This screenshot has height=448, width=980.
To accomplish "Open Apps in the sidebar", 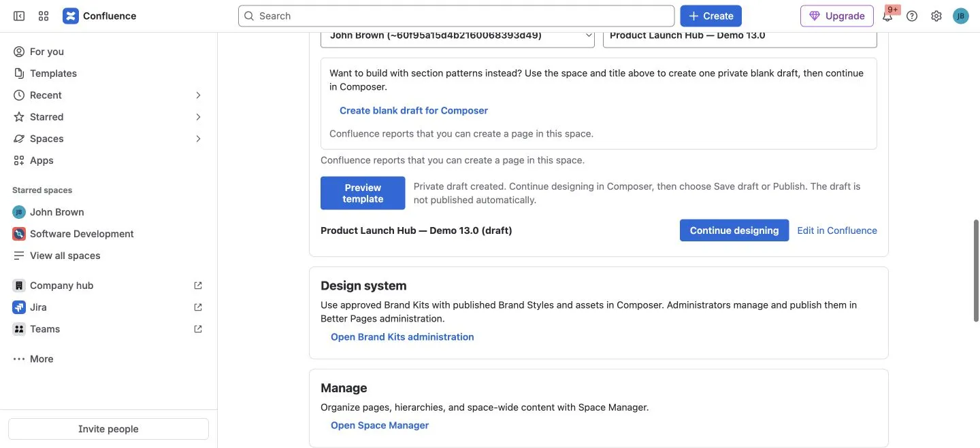I will [x=108, y=160].
